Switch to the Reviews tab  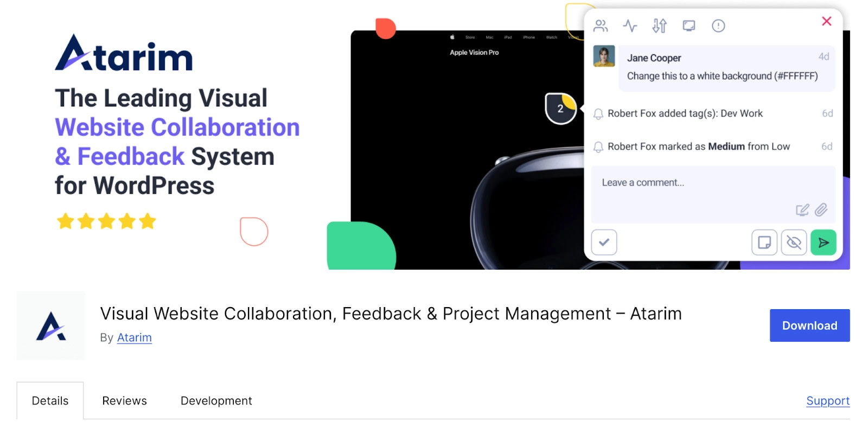(124, 401)
